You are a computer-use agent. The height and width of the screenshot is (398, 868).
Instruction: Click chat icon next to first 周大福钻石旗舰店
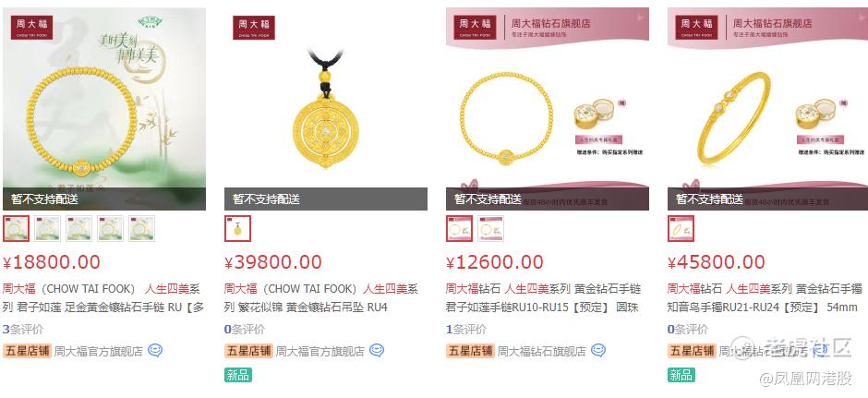pyautogui.click(x=598, y=350)
